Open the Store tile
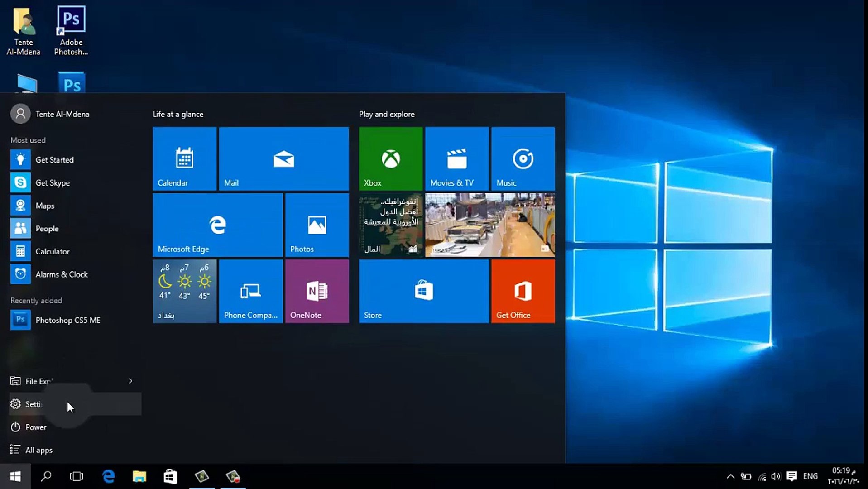 [423, 291]
